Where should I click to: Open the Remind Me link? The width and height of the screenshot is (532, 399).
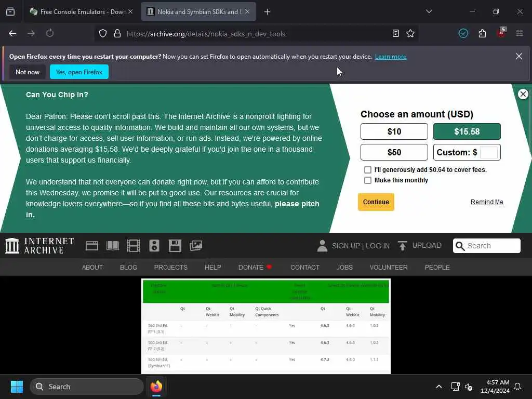[487, 202]
